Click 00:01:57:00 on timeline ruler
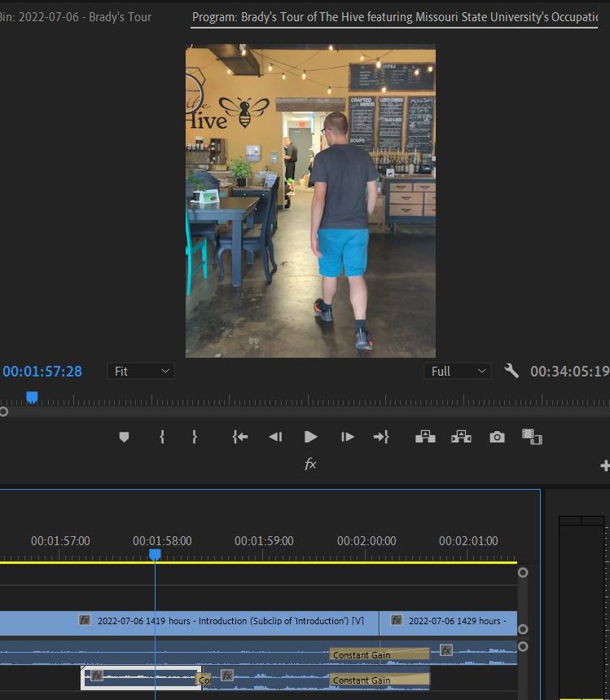The height and width of the screenshot is (700, 610). click(60, 541)
